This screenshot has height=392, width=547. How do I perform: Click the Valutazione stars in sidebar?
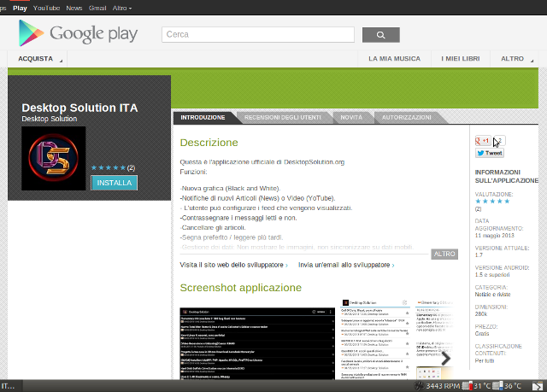coord(492,202)
